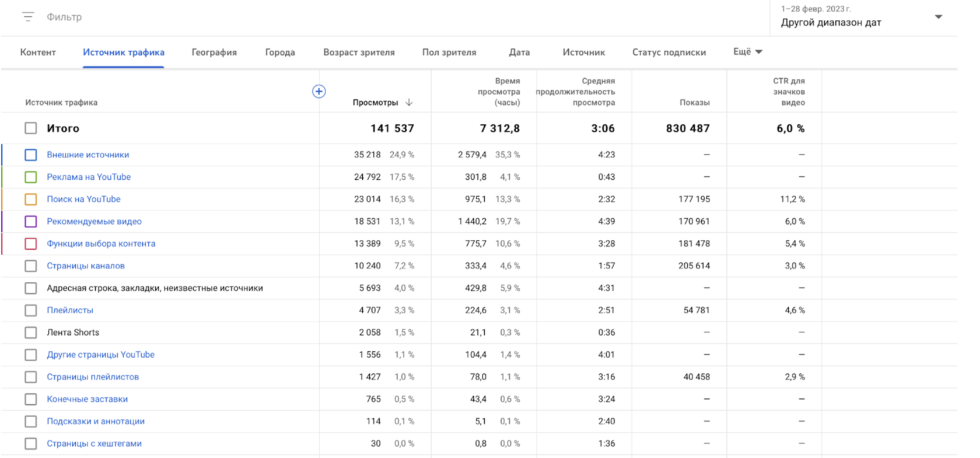Open the Подсказки и аннотации link
980x458 pixels.
96,421
